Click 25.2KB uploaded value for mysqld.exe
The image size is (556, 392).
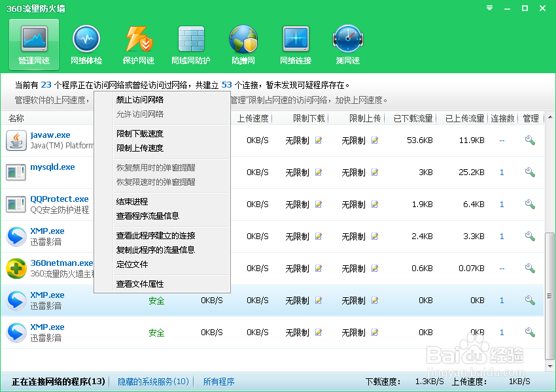(x=472, y=172)
